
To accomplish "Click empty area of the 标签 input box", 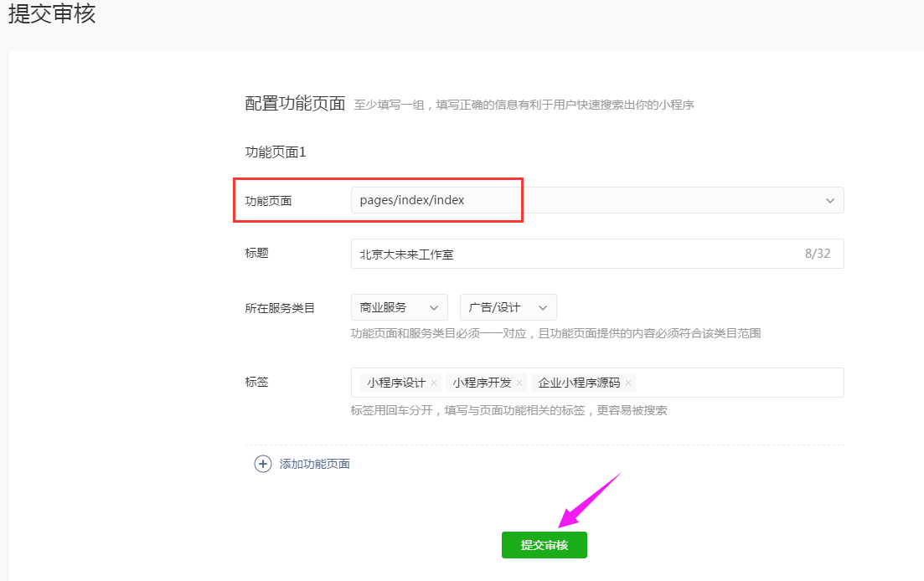I will (737, 383).
